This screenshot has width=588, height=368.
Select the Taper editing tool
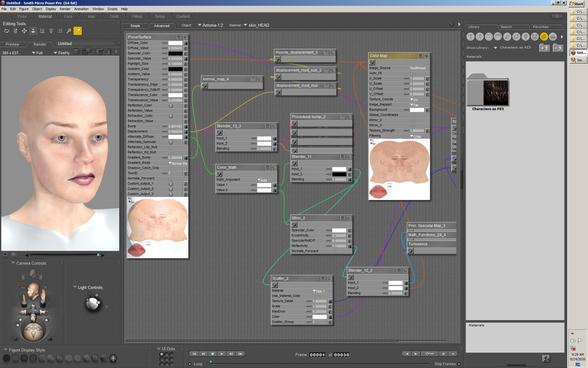[x=51, y=31]
